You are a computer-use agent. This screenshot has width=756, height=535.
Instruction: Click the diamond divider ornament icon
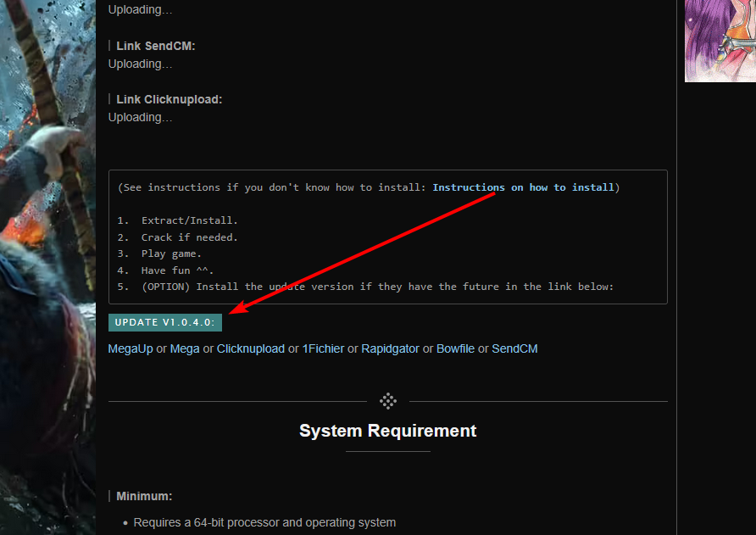coord(388,401)
